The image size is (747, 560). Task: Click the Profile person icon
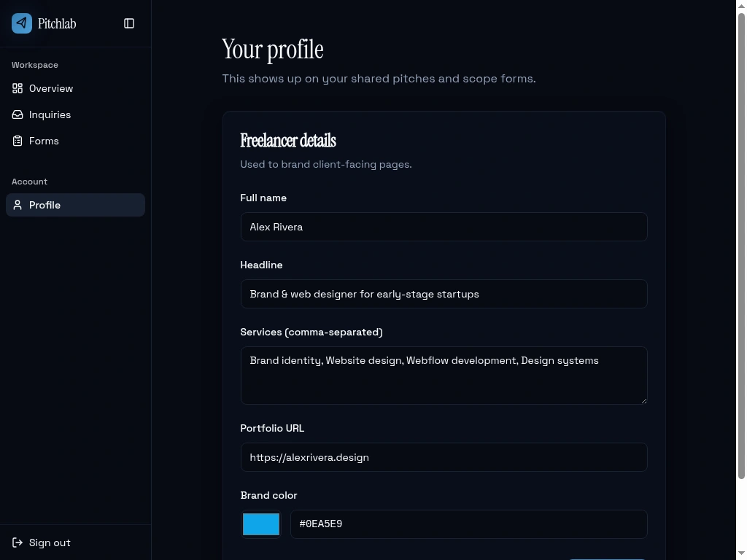coord(18,205)
